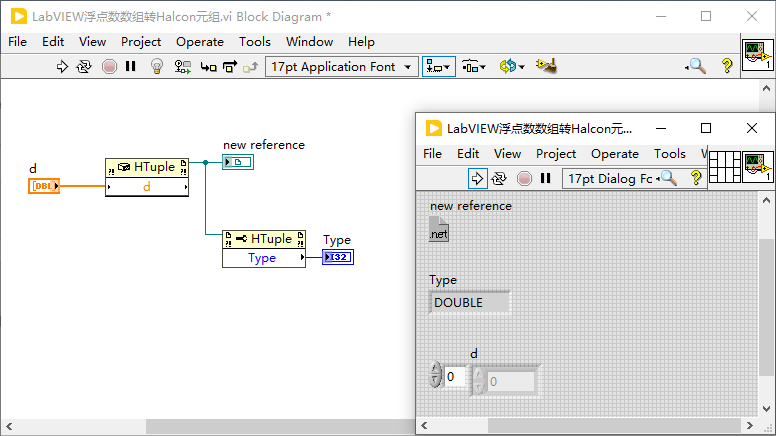Open Edit menu in Block Diagram
Viewport: 776px width, 436px height.
(53, 42)
